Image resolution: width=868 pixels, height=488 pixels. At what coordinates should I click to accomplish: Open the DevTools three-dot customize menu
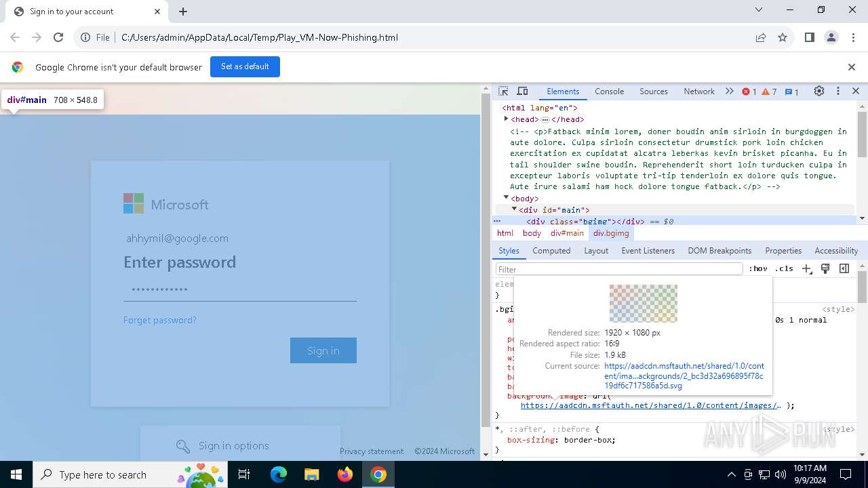pos(837,91)
